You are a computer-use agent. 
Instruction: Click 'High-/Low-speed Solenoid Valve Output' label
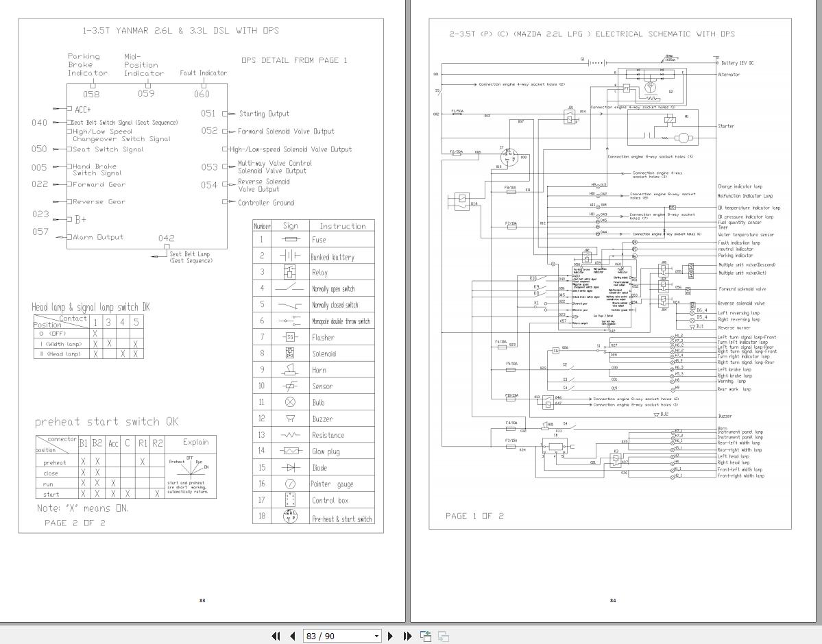click(291, 149)
